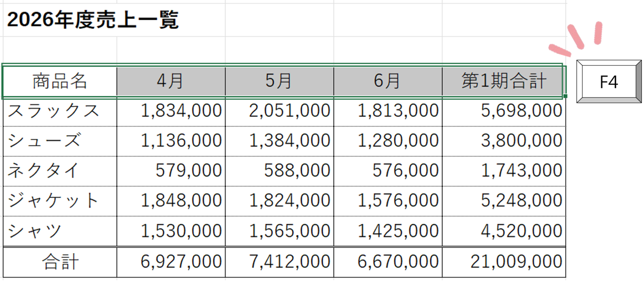
Task: Click the cell with value 3,800,000
Action: 503,141
